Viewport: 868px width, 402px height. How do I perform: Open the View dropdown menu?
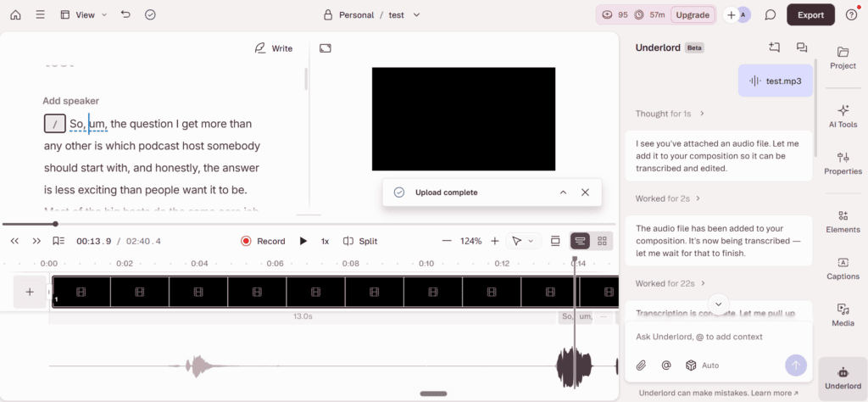pyautogui.click(x=84, y=15)
